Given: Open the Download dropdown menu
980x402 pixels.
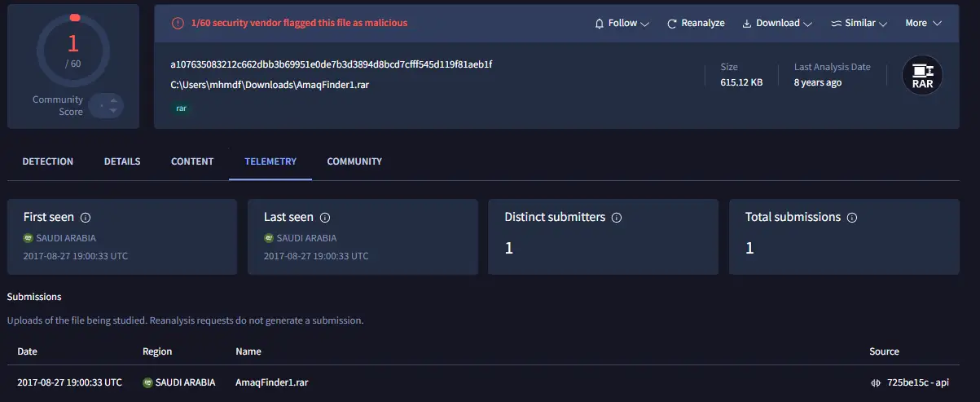Looking at the screenshot, I should (x=776, y=24).
